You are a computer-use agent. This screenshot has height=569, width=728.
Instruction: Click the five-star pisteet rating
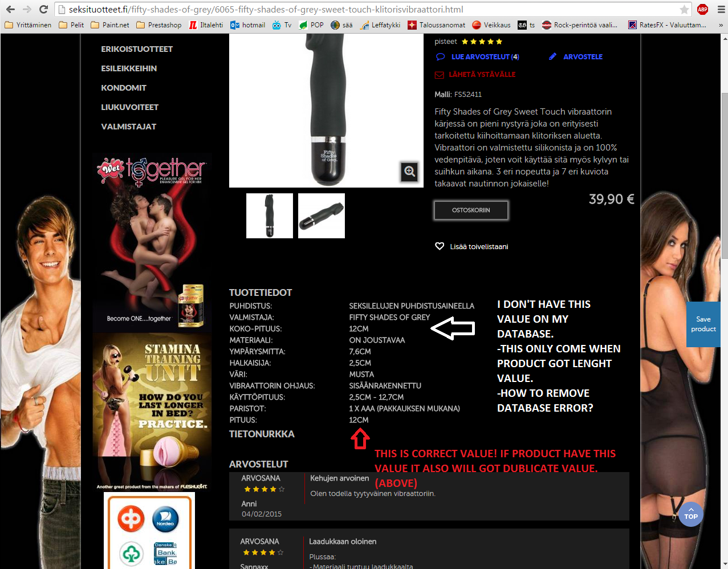(x=482, y=42)
